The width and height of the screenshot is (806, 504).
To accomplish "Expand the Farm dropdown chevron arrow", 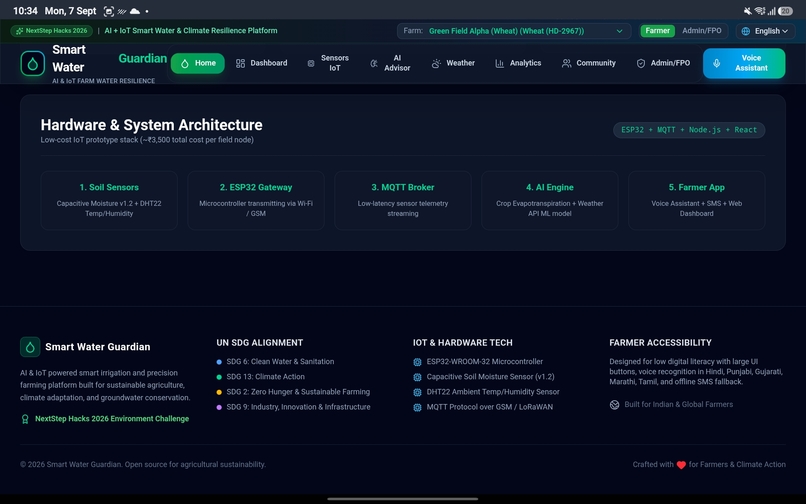I will (619, 31).
